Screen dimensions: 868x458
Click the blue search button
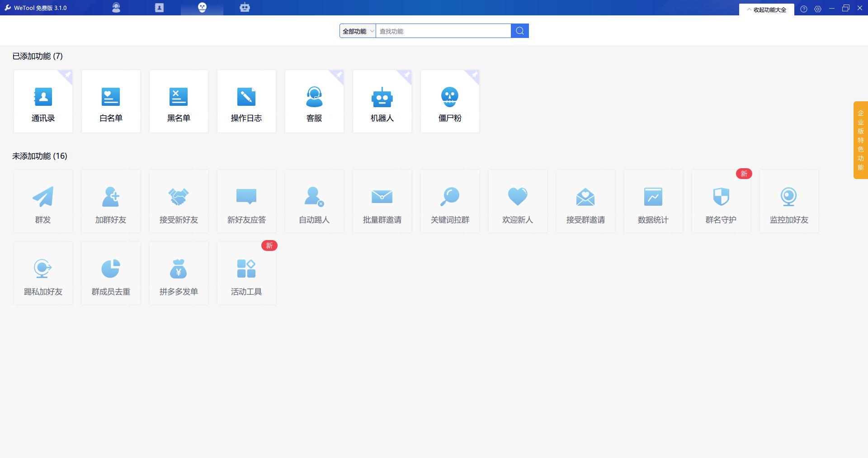pos(520,31)
